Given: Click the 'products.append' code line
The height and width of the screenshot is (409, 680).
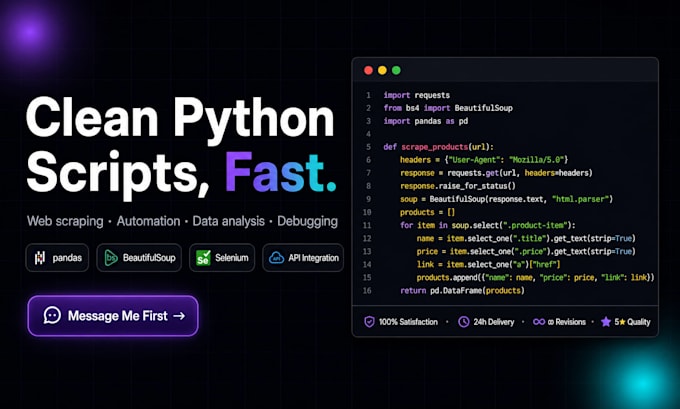Looking at the screenshot, I should [x=535, y=277].
